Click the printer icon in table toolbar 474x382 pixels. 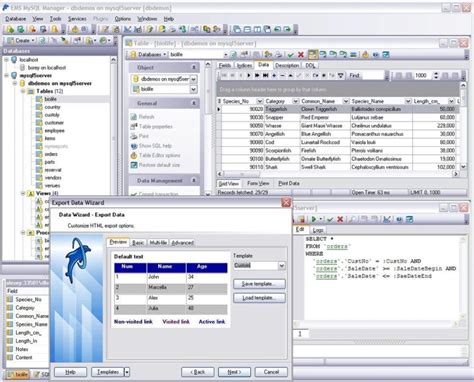pos(278,54)
